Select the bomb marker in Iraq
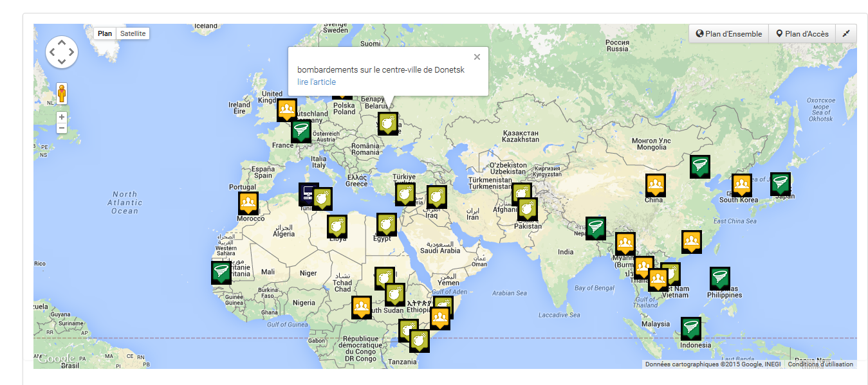The width and height of the screenshot is (868, 385). pos(437,197)
